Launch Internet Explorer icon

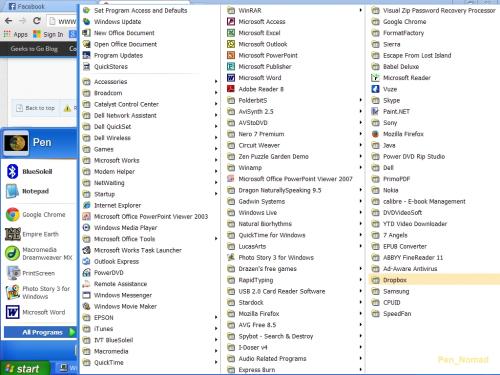pos(86,205)
